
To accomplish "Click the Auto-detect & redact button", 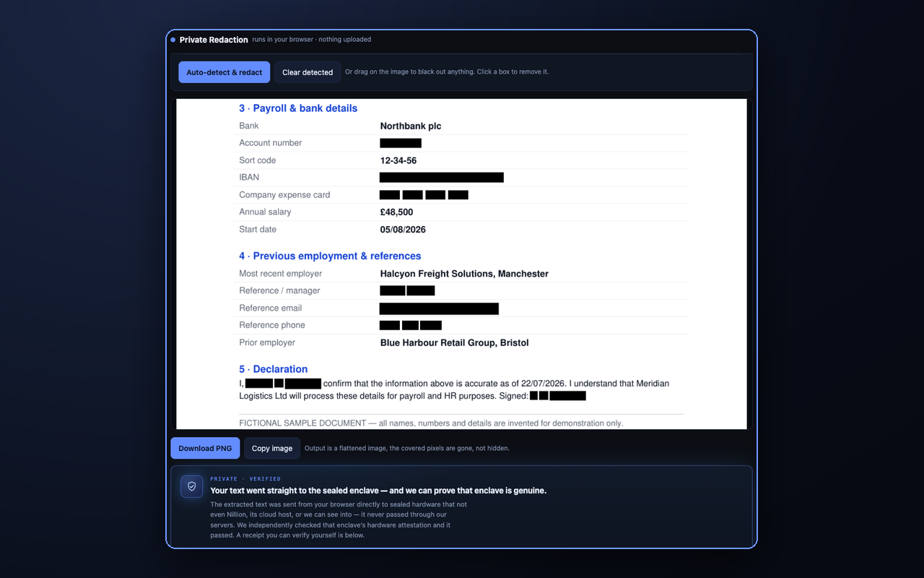I will pos(225,72).
